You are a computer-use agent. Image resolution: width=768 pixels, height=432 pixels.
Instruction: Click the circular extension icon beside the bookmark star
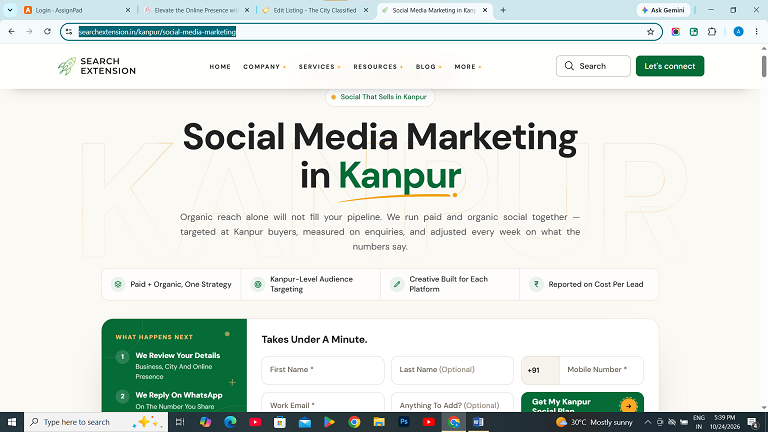(x=675, y=31)
